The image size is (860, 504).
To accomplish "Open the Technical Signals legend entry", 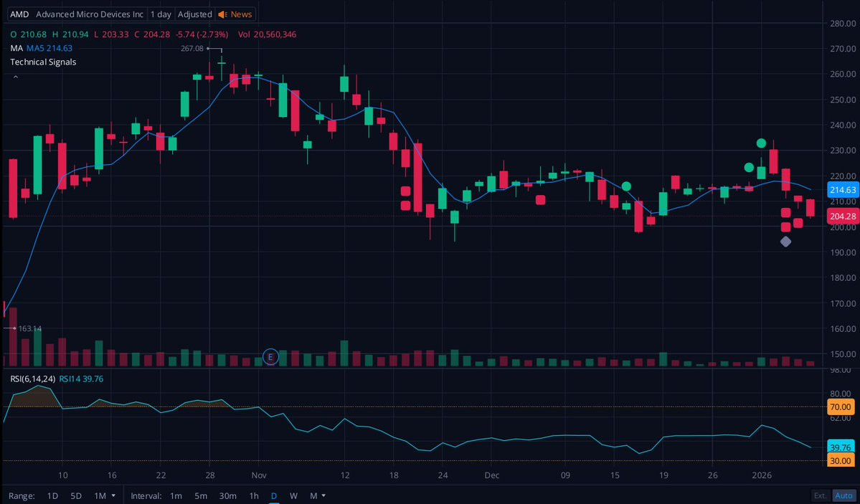I will [43, 62].
